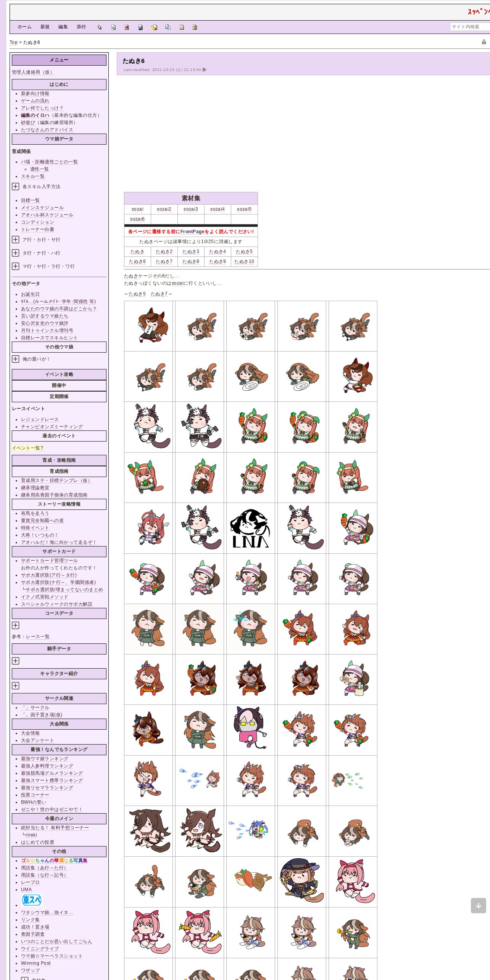490x980 pixels.
Task: Click the 東スペ banner image in sidebar
Action: coord(31,900)
